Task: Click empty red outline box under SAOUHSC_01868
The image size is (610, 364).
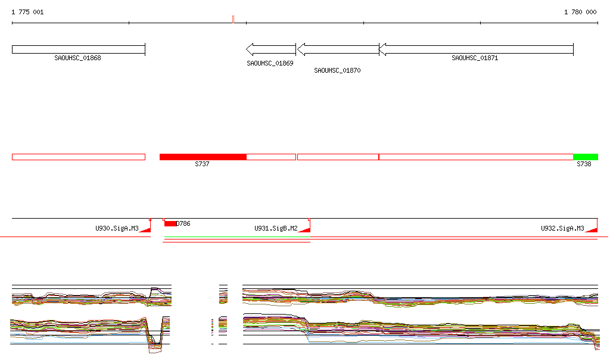Action: [x=79, y=157]
